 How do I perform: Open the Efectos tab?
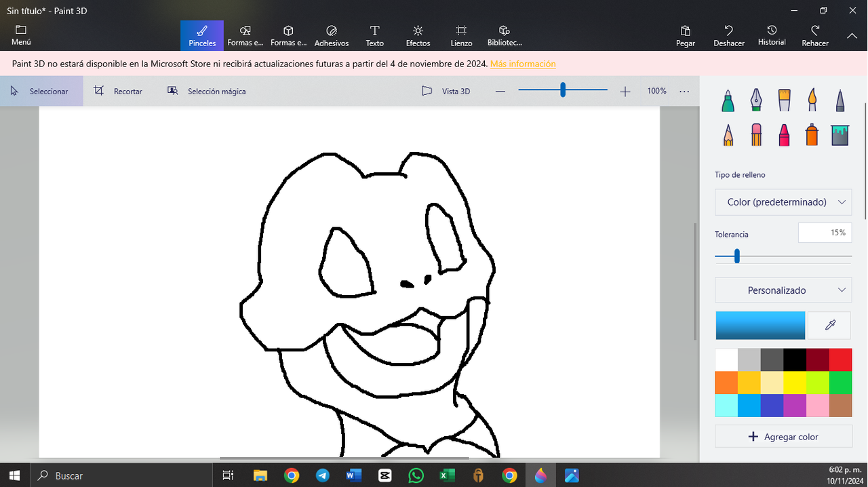point(418,36)
